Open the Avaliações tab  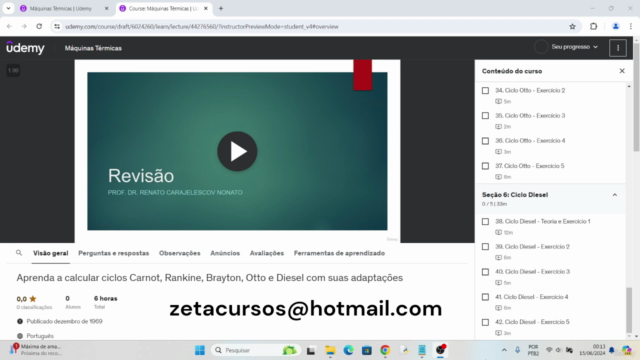pyautogui.click(x=267, y=253)
